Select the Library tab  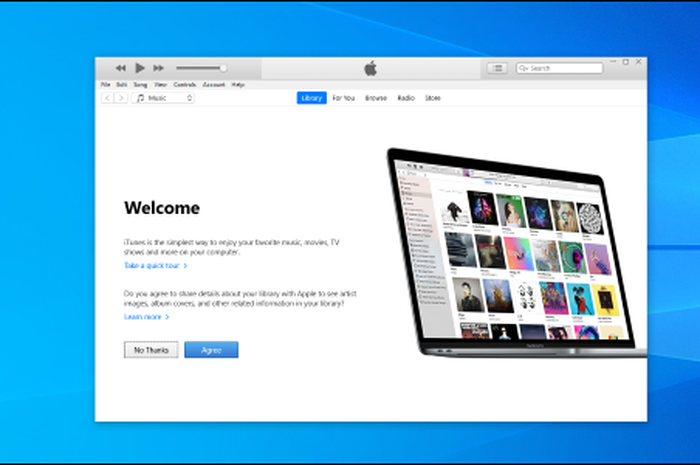click(312, 98)
